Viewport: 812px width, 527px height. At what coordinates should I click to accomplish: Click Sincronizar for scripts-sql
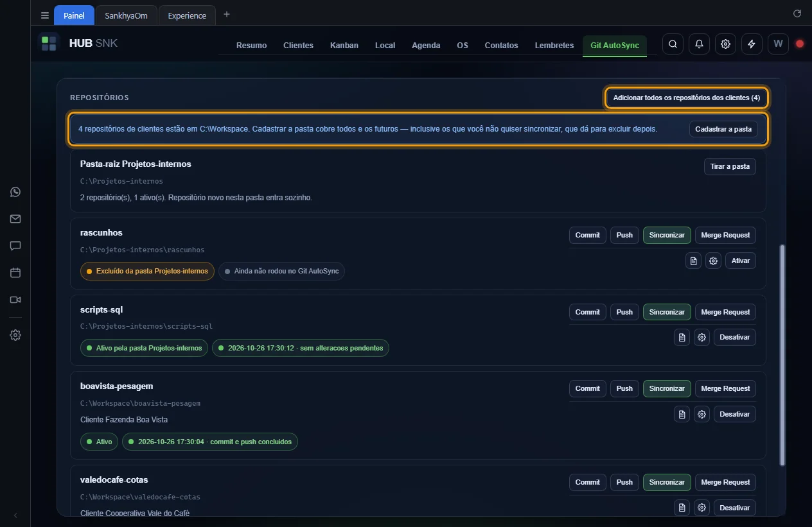pos(667,312)
